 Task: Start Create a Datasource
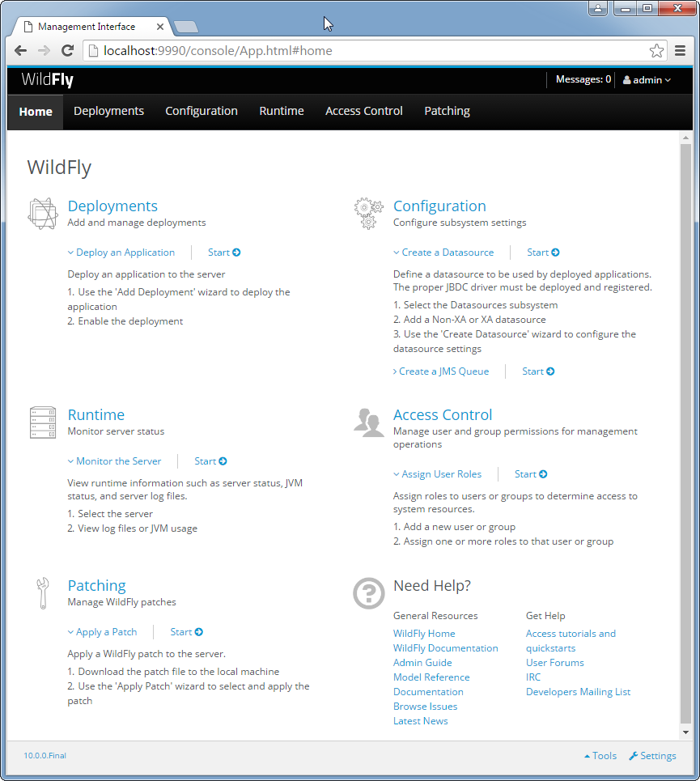pyautogui.click(x=543, y=253)
